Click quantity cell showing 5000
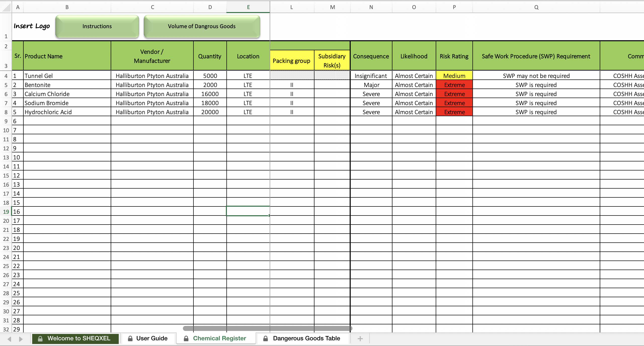The image size is (644, 346). pos(210,76)
